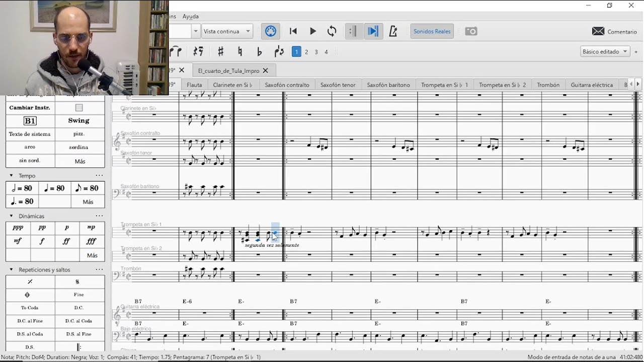Select the ppp dynamic
The height and width of the screenshot is (362, 644).
point(18,228)
